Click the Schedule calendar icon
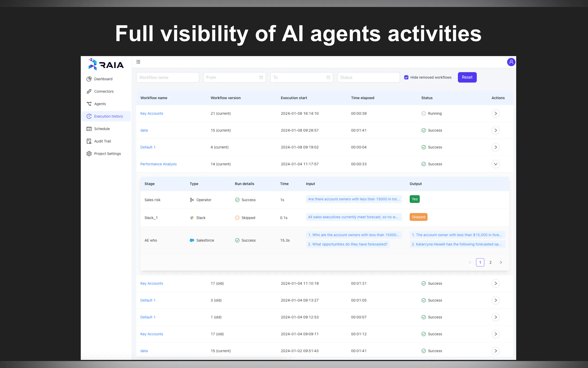This screenshot has width=588, height=368. [89, 129]
